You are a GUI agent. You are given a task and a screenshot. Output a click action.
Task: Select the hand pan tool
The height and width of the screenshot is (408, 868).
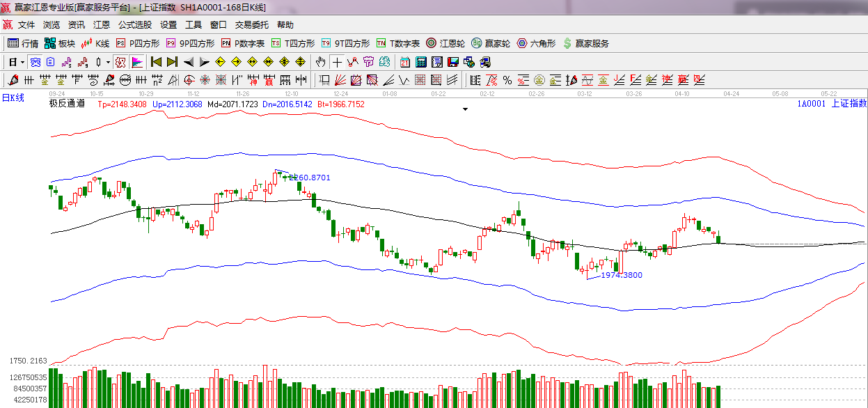320,62
